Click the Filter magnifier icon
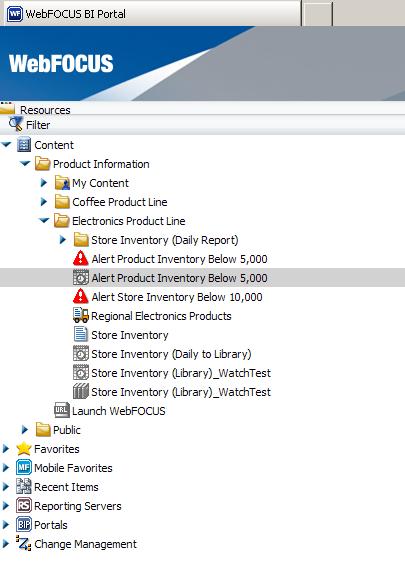The image size is (405, 563). [15, 124]
